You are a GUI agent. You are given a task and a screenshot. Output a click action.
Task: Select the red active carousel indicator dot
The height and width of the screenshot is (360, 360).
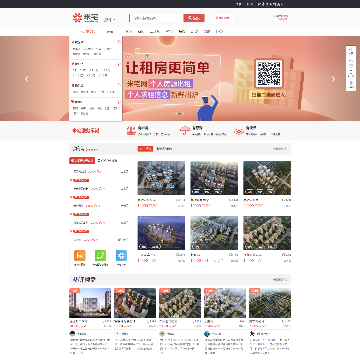[180, 114]
